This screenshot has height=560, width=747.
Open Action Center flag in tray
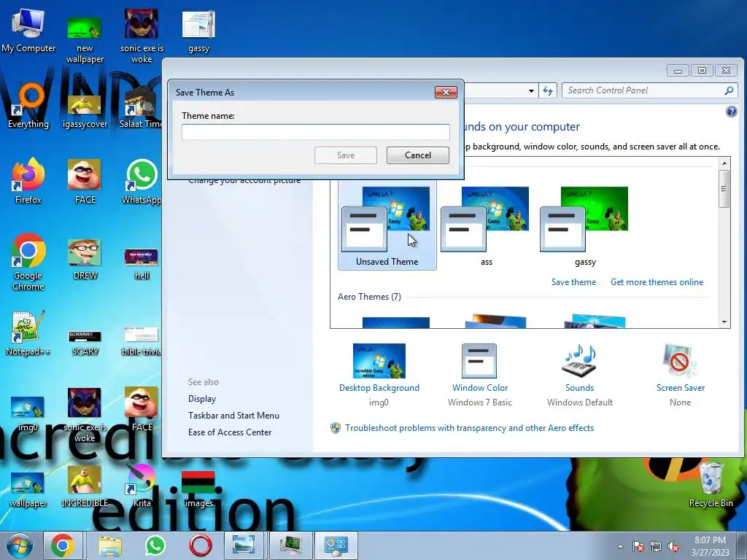pyautogui.click(x=638, y=546)
